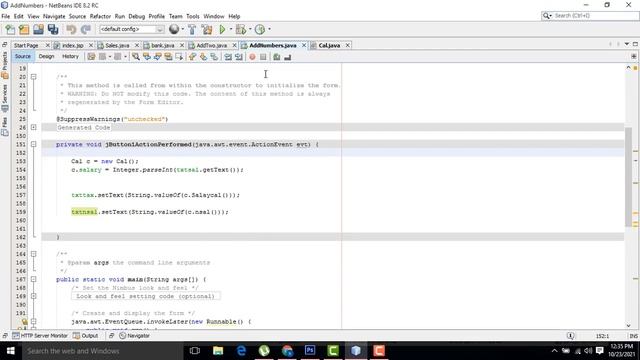640x360 pixels.
Task: Click the Find Selection magnifier icon
Action: point(136,57)
